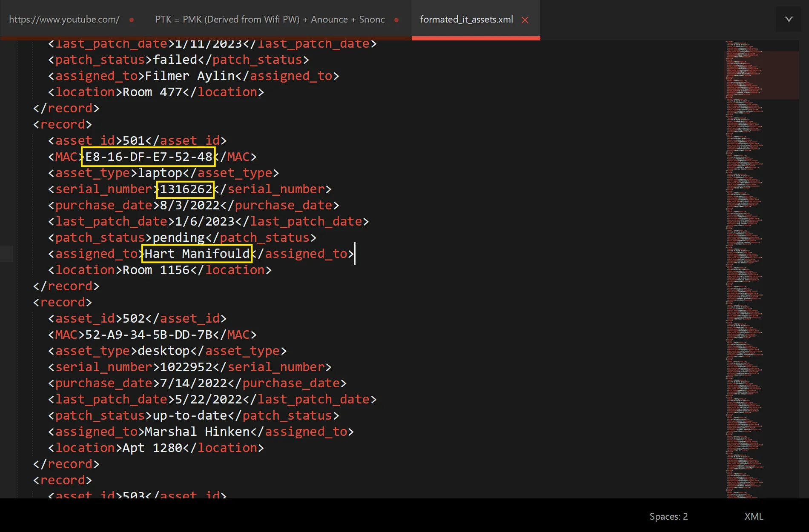Viewport: 809px width, 532px height.
Task: Click the highlighted serial number 1316262
Action: (186, 189)
